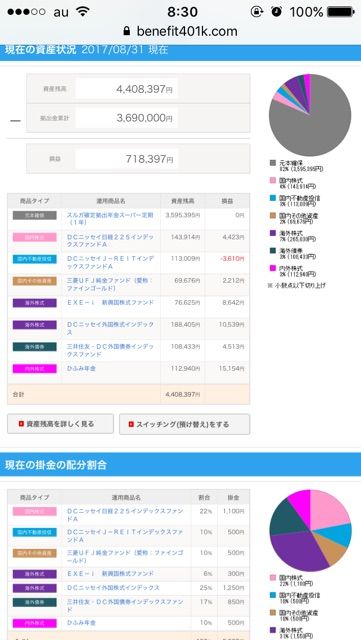Tap the rotation lock status icon

tap(257, 11)
